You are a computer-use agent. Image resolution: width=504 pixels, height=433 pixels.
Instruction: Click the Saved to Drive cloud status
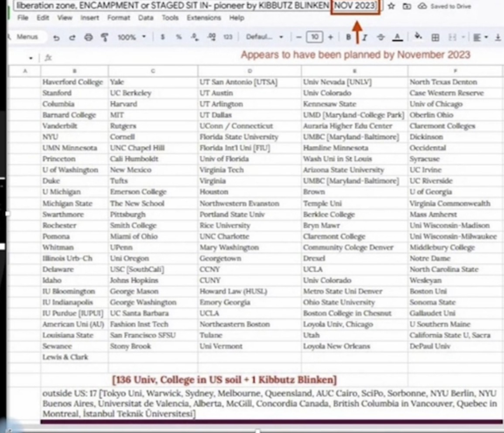pos(444,6)
